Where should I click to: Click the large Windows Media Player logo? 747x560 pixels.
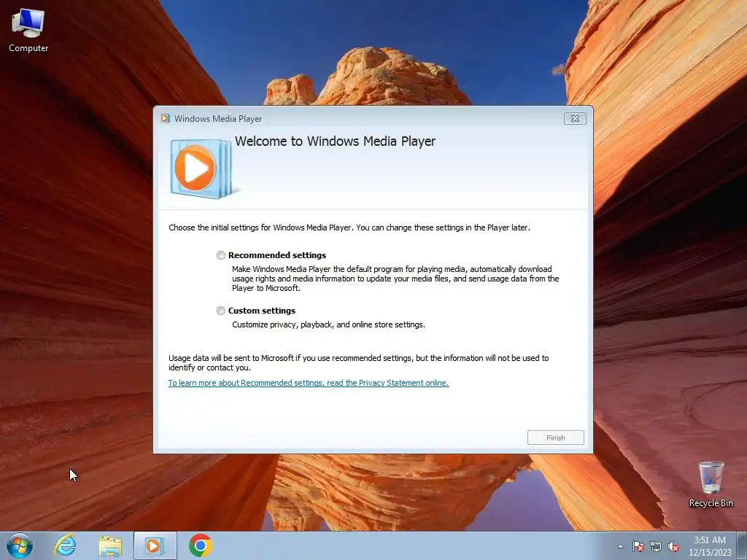pyautogui.click(x=201, y=168)
